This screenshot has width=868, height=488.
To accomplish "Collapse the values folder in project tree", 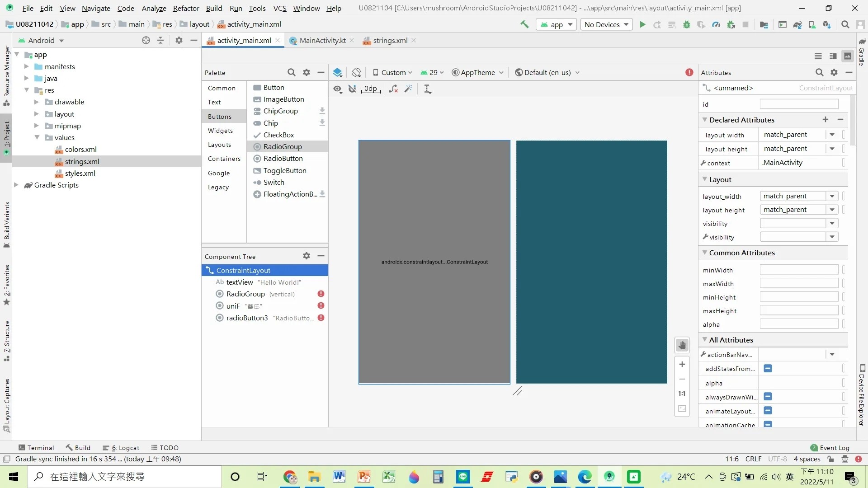I will click(x=37, y=137).
